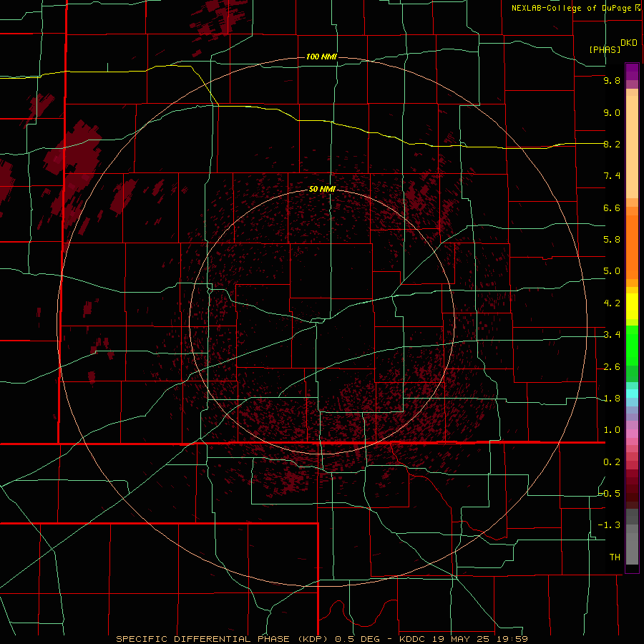Click the 0.2 scale value label
Screen dimensions: 644x644
tap(612, 462)
